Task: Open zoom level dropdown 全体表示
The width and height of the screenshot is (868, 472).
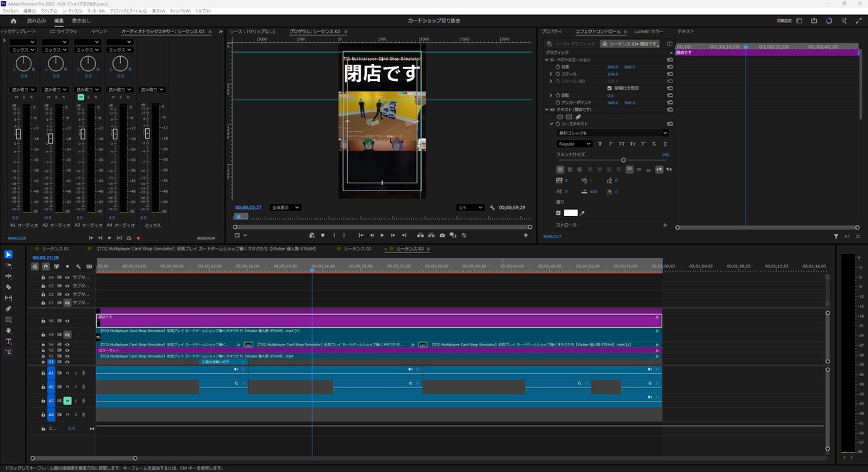Action: 285,208
